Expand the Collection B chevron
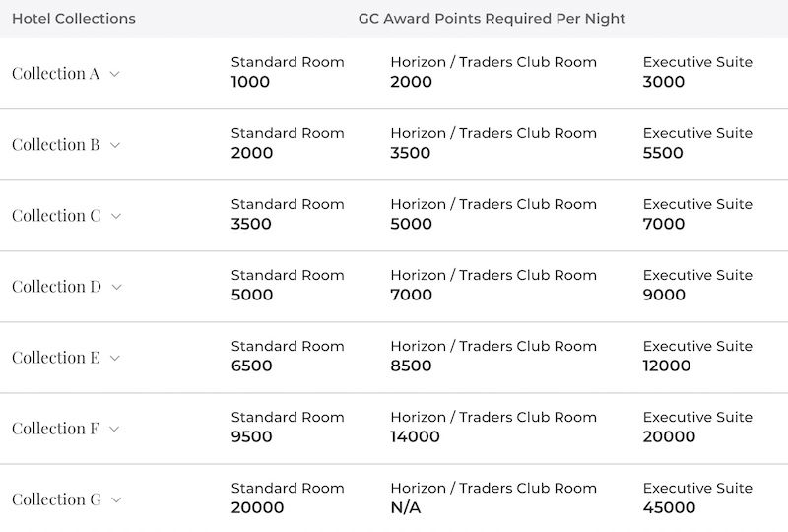 [x=114, y=145]
